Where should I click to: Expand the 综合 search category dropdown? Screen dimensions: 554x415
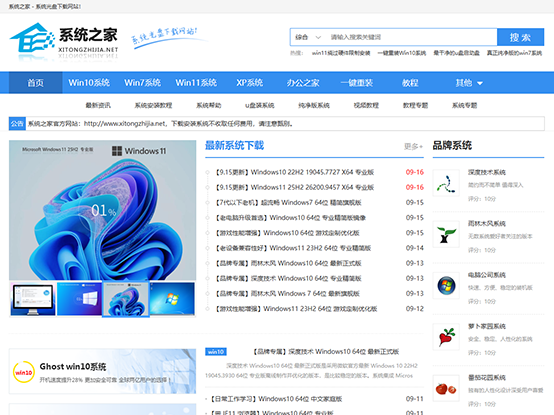pos(308,37)
